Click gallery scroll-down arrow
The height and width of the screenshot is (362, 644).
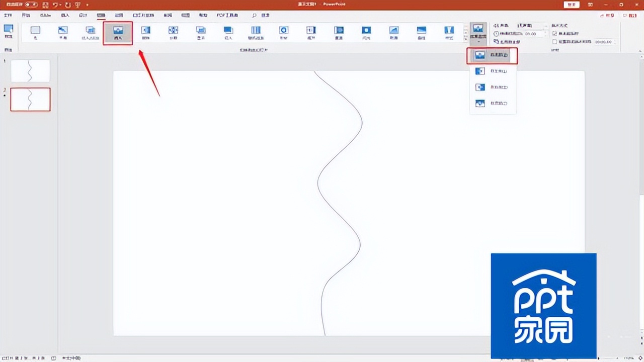465,33
